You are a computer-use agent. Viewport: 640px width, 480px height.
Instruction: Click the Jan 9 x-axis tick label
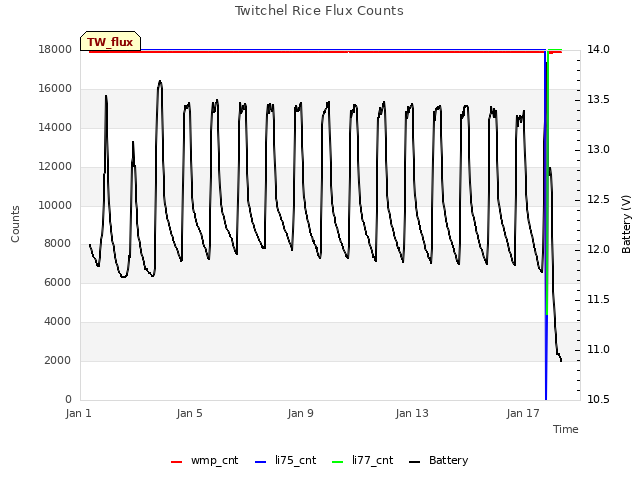pyautogui.click(x=300, y=413)
